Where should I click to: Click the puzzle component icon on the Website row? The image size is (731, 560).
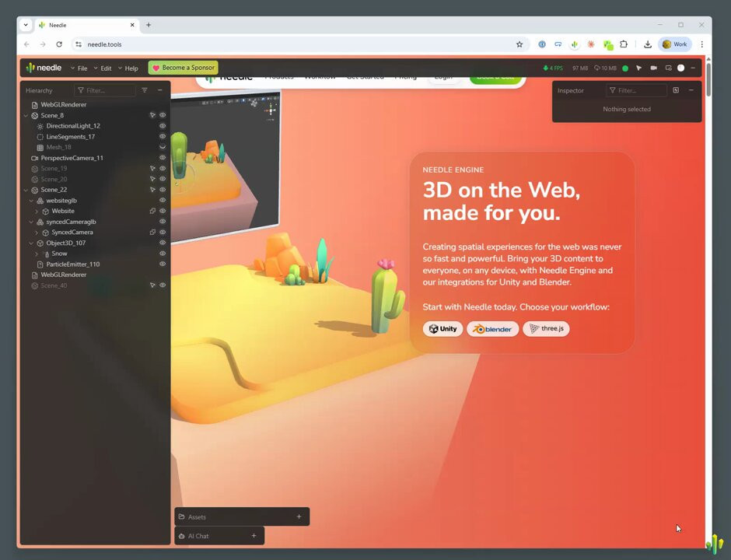(152, 212)
